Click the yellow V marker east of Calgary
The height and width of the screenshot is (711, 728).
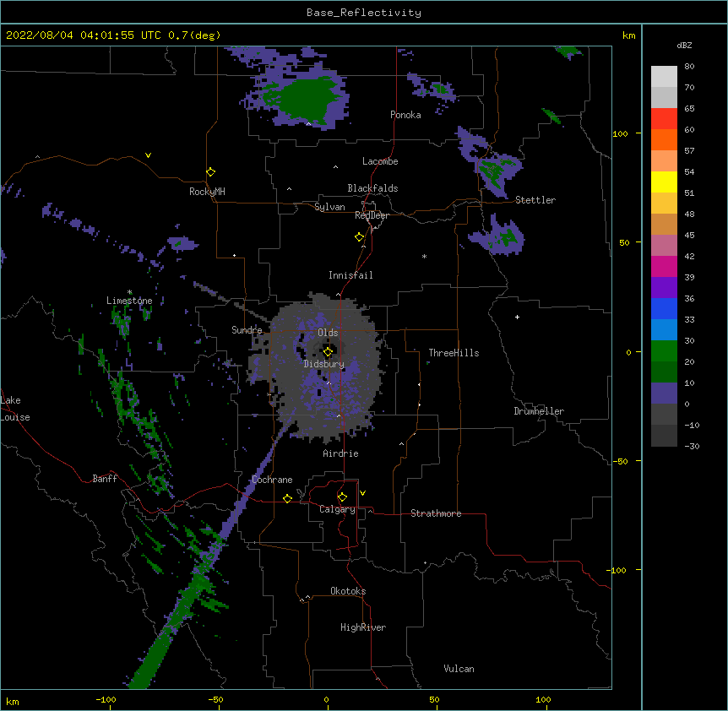pos(362,493)
